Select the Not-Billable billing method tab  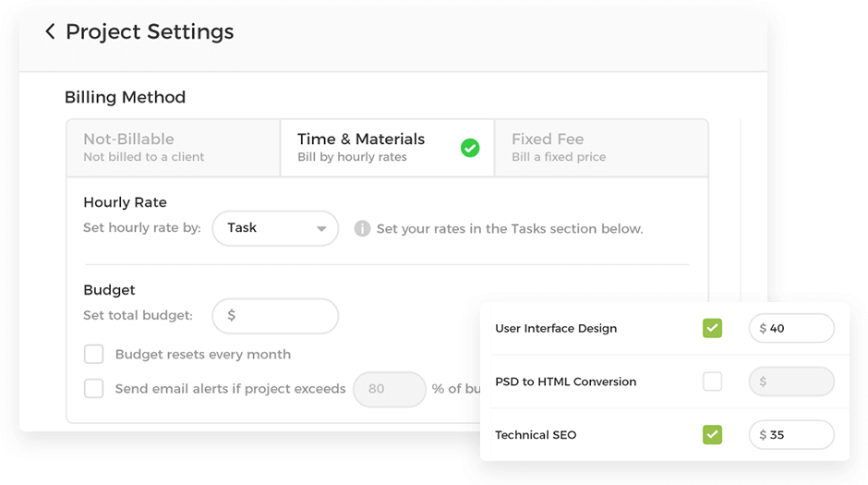coord(173,148)
